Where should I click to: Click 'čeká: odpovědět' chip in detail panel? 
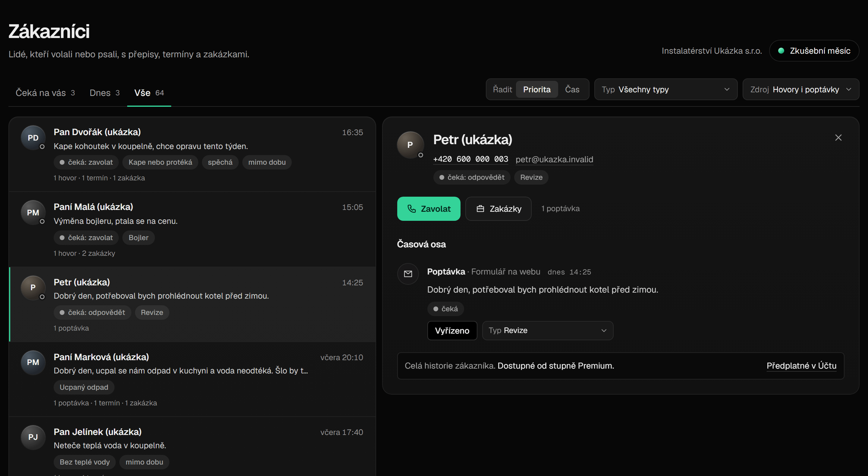point(472,177)
